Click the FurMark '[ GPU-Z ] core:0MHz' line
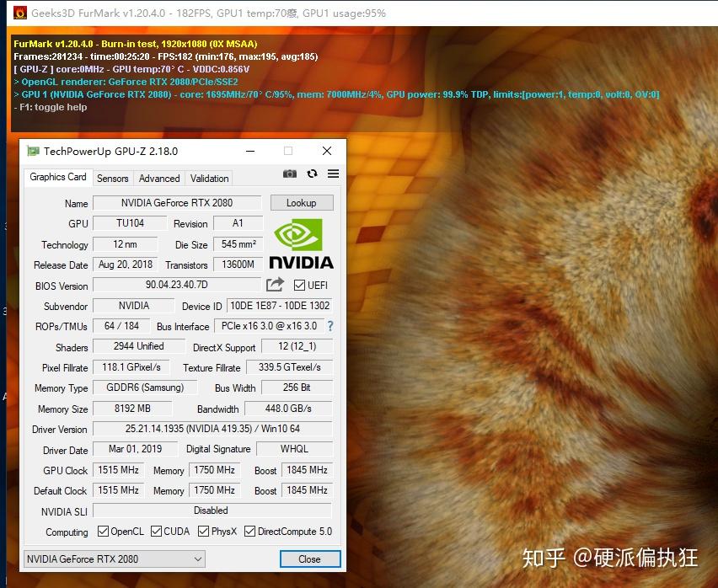This screenshot has height=588, width=718. (x=131, y=69)
